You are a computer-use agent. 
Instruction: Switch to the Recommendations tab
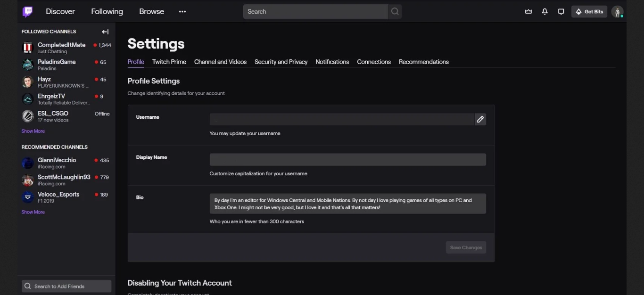(x=424, y=62)
